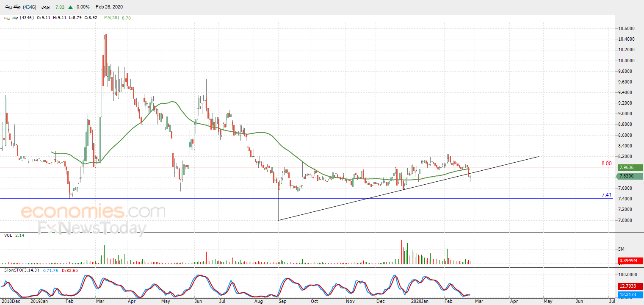Click the '2018Dec' time axis label
The image size is (644, 305).
point(11,302)
